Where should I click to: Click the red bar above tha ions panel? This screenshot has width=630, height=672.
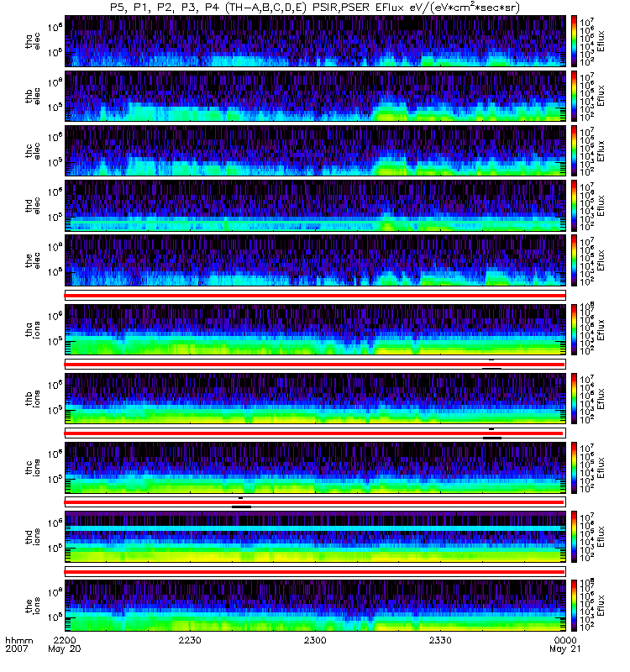point(314,296)
